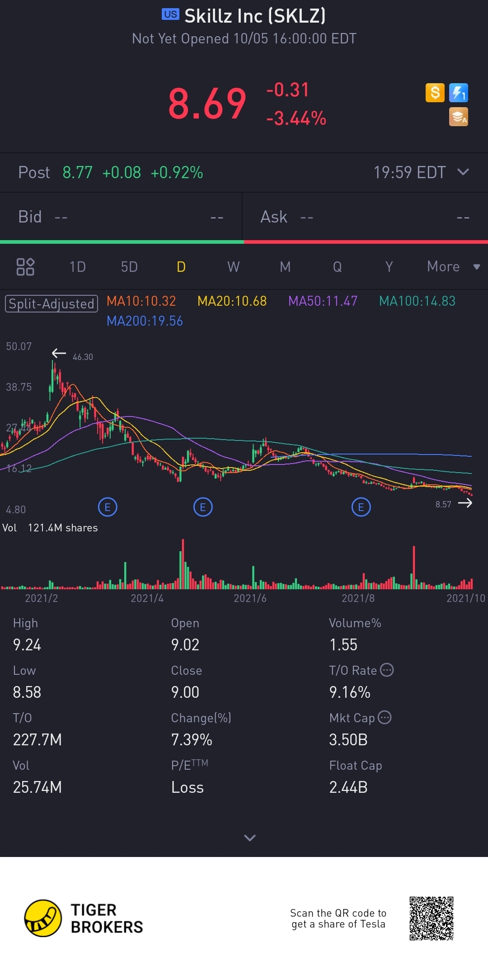
Task: Tap the Change(%) value 7.39%
Action: (192, 739)
